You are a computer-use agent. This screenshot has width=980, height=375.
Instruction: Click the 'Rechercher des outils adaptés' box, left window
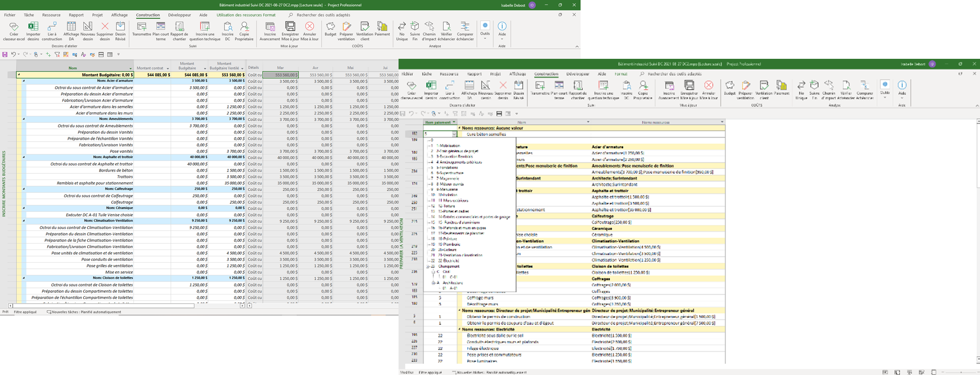pyautogui.click(x=323, y=15)
